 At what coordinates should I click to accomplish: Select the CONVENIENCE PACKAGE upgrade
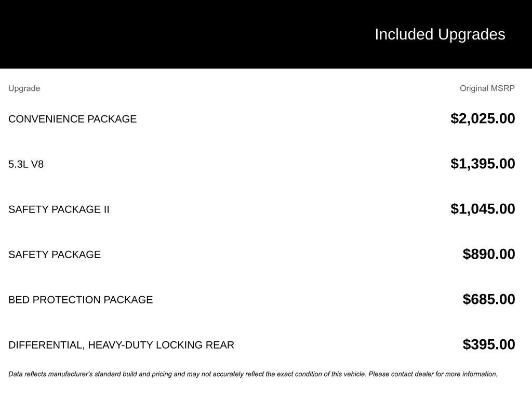pos(72,119)
